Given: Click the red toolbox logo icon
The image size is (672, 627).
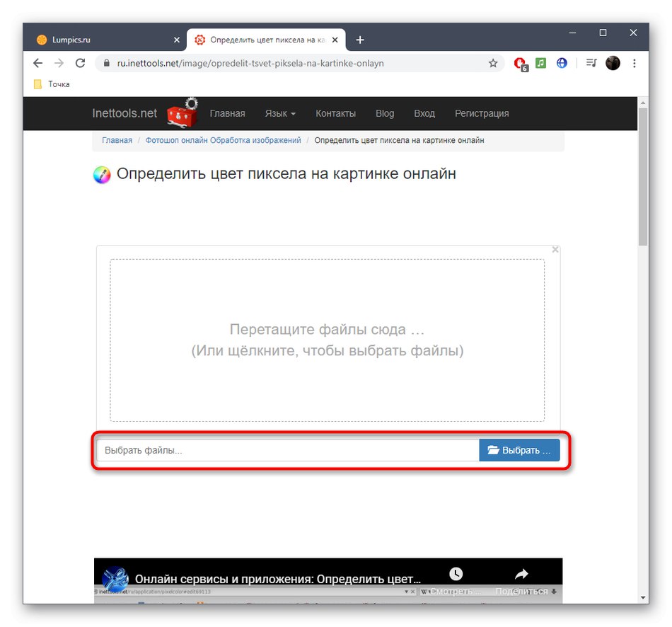Looking at the screenshot, I should [x=183, y=113].
